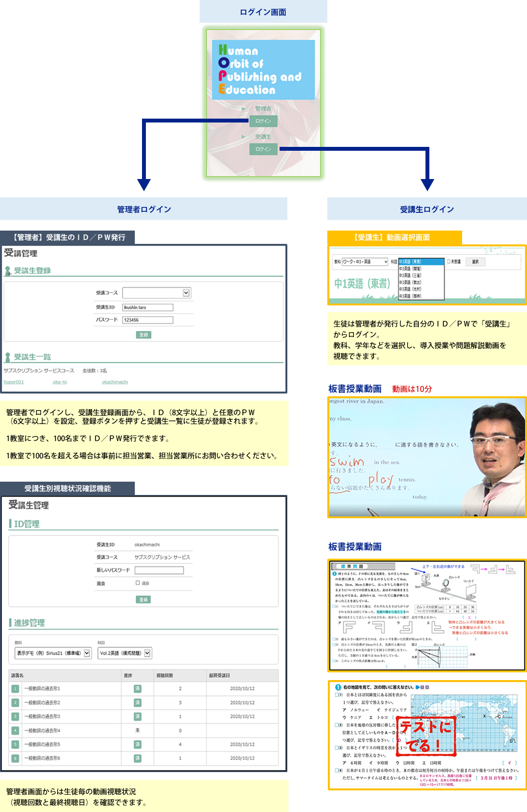527x812 pixels.
Task: Click 登録 button below the 退会 checkbox
Action: pyautogui.click(x=144, y=600)
